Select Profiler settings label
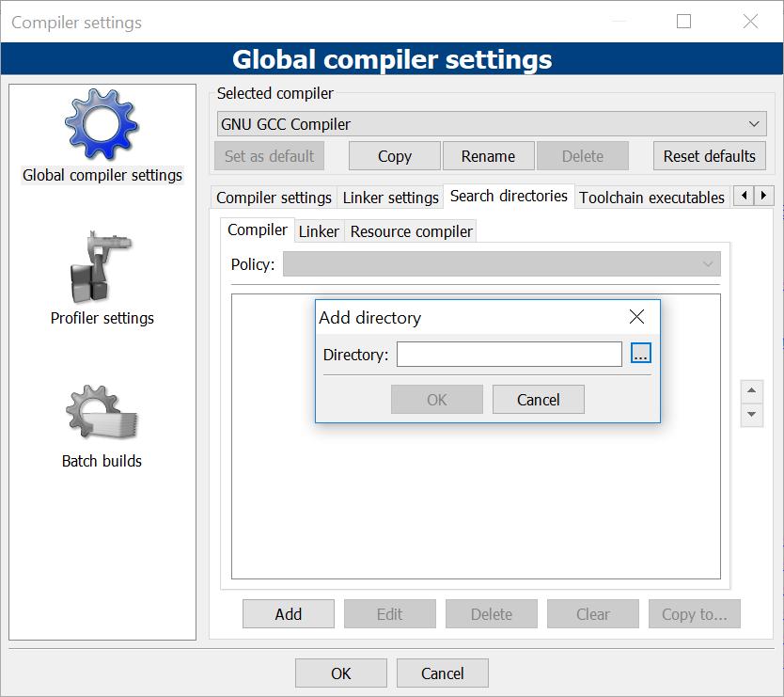 [x=102, y=318]
